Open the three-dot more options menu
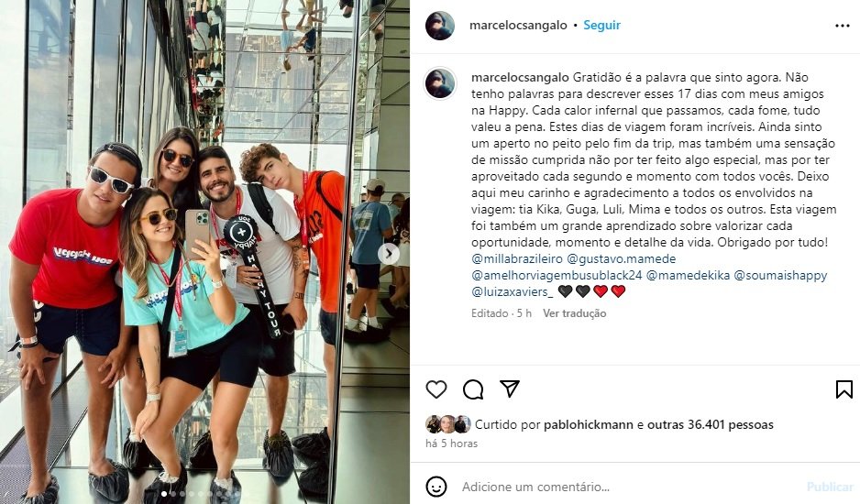 843,26
